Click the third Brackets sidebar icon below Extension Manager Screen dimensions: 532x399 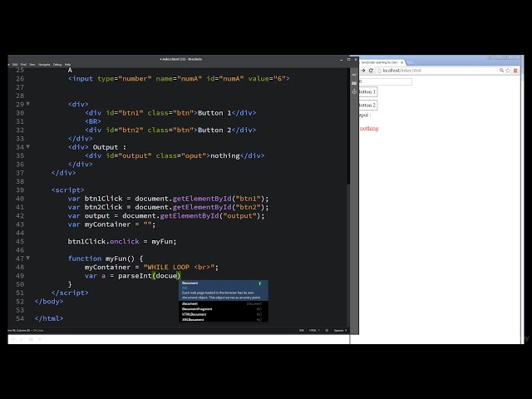(354, 91)
